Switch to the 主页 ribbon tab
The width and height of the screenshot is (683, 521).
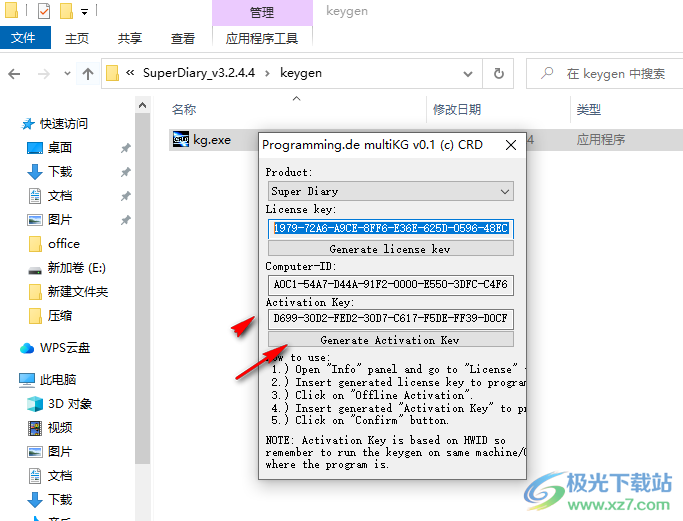click(x=77, y=38)
